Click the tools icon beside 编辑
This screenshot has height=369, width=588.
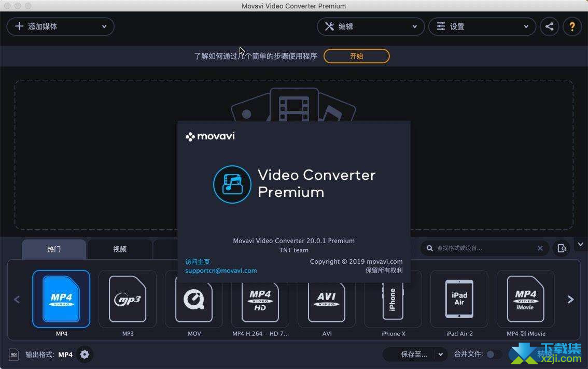[329, 26]
